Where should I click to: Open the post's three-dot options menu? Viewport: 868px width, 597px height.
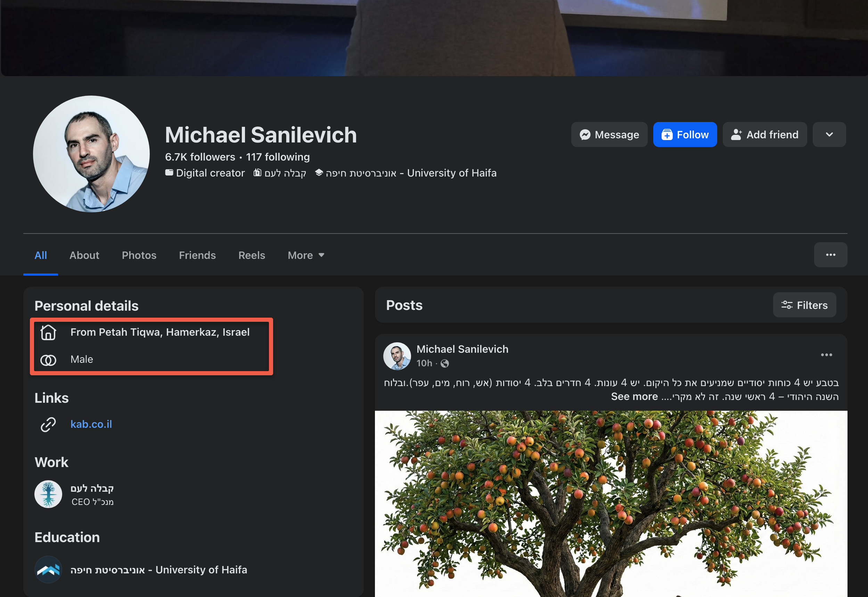826,354
